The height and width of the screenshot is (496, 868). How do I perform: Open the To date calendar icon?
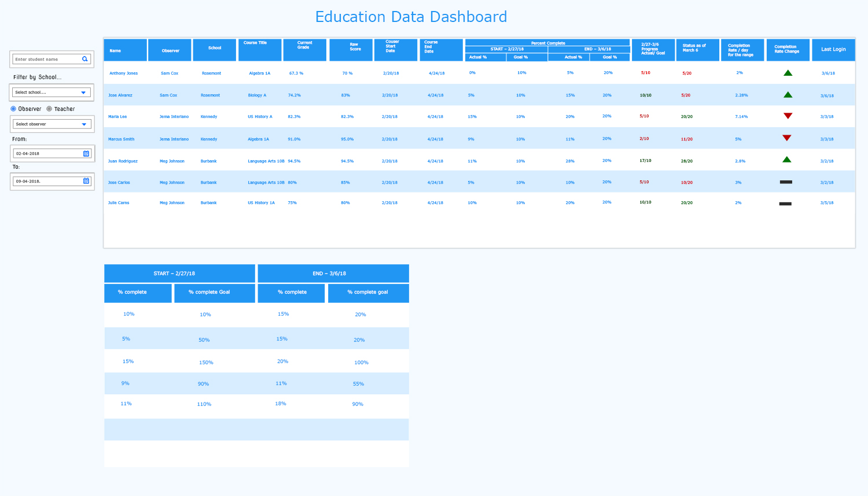pos(86,181)
